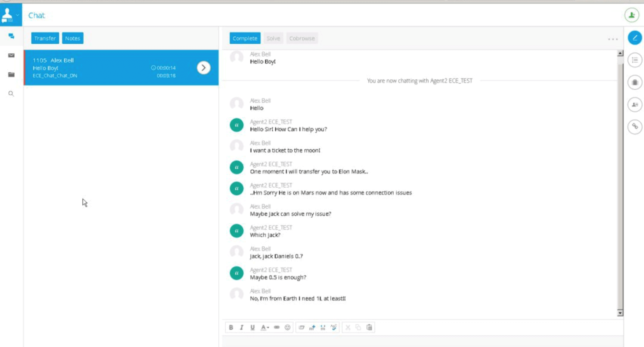The width and height of the screenshot is (644, 347).
Task: Open the emoticon smiley picker
Action: coord(287,327)
